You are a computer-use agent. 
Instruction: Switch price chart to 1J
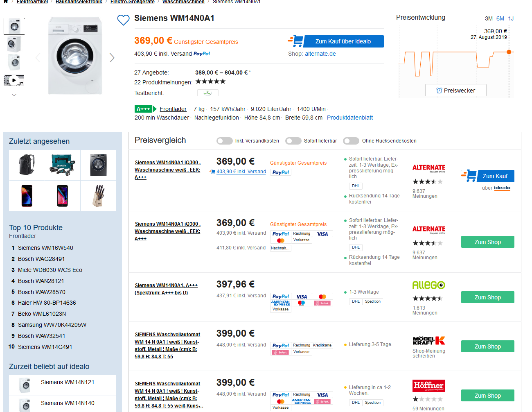coord(511,18)
